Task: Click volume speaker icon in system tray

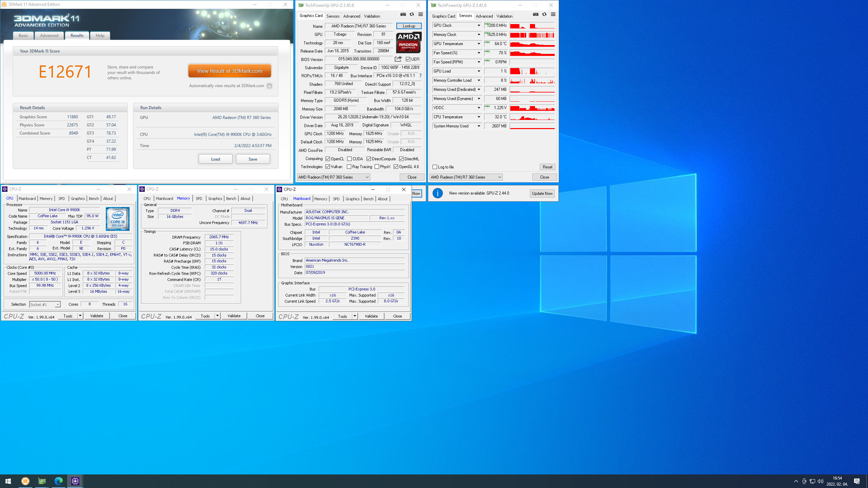Action: (821, 481)
